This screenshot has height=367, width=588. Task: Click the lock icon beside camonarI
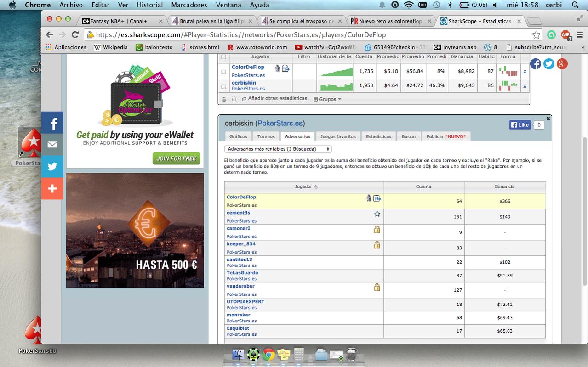coord(377,229)
